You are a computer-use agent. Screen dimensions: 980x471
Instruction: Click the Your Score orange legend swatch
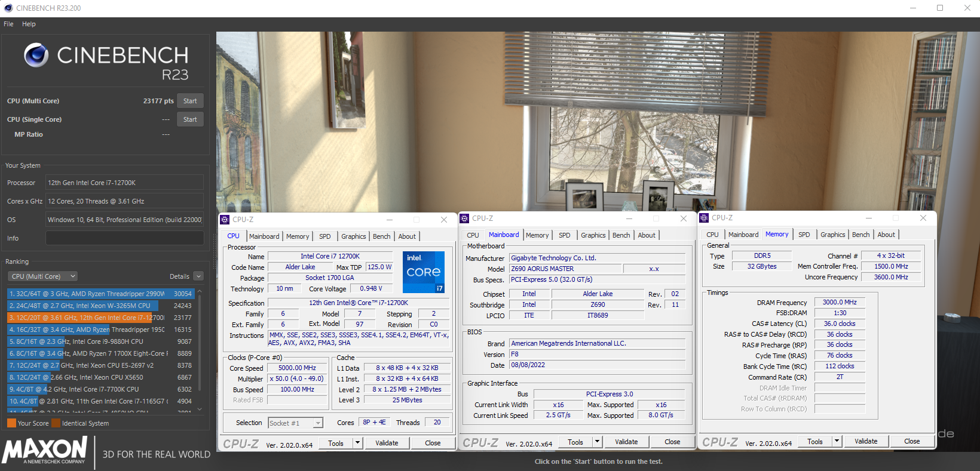(x=11, y=423)
